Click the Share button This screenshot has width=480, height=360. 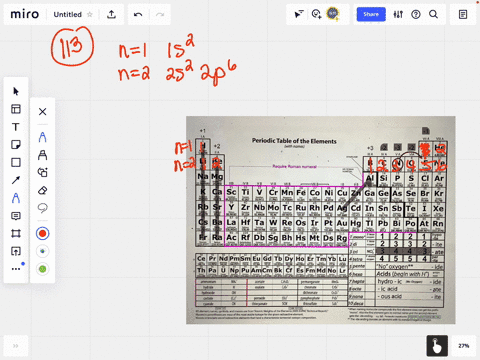tap(371, 14)
